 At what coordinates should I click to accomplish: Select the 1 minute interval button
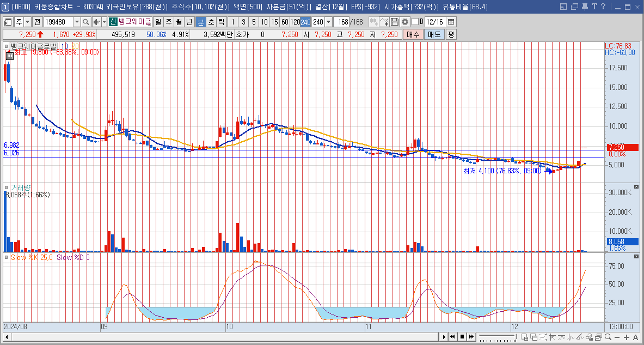pyautogui.click(x=234, y=22)
